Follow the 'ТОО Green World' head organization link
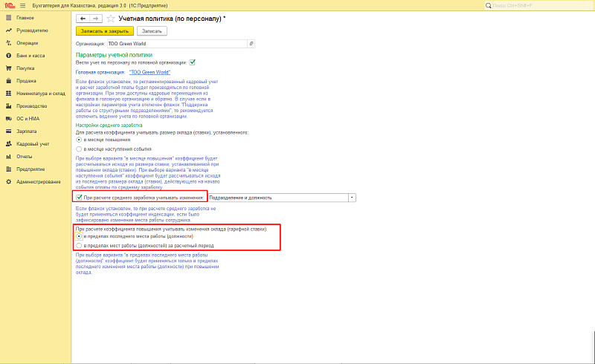 pos(149,73)
